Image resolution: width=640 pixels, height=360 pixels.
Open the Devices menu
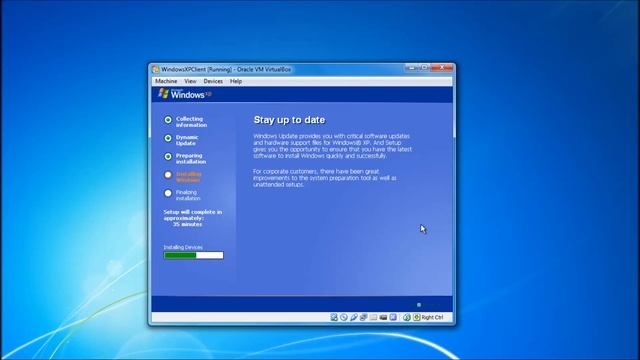213,81
